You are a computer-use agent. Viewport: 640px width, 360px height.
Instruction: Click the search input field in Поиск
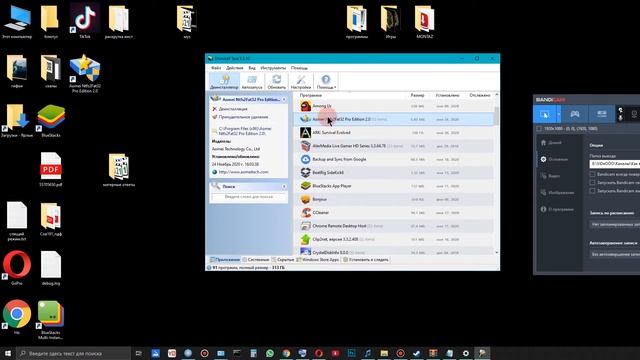coord(249,197)
